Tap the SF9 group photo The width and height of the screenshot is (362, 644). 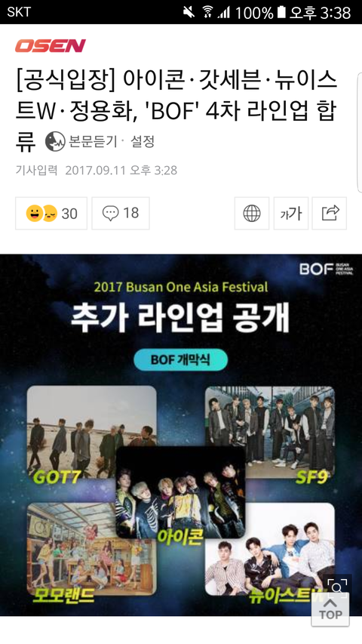pyautogui.click(x=270, y=432)
